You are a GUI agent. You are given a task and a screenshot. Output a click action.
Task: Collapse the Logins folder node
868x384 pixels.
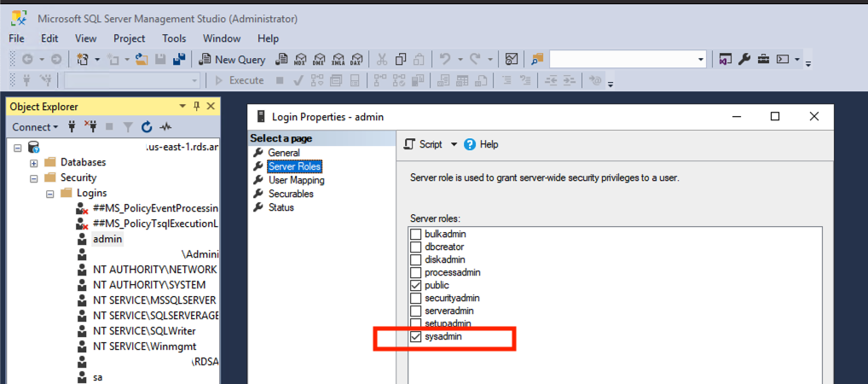click(49, 194)
